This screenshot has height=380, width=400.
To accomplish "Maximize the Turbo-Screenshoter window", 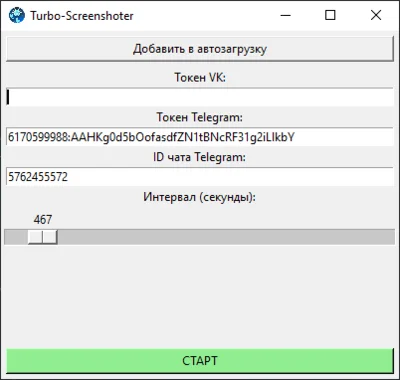I will (x=330, y=15).
